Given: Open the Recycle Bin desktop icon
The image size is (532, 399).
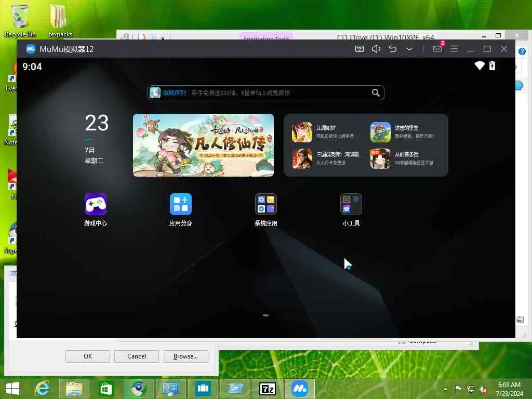Looking at the screenshot, I should pos(20,21).
